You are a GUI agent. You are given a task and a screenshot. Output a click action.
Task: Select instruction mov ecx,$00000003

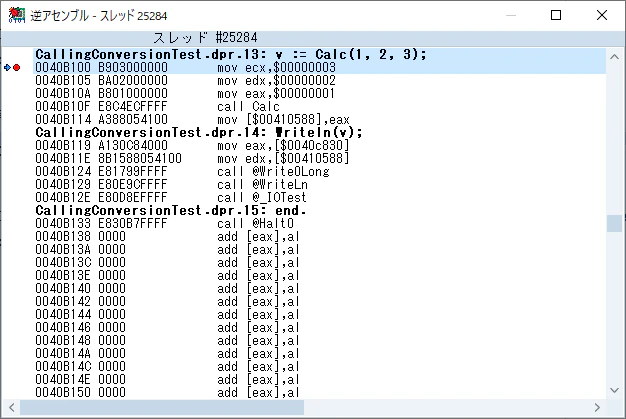click(319, 67)
